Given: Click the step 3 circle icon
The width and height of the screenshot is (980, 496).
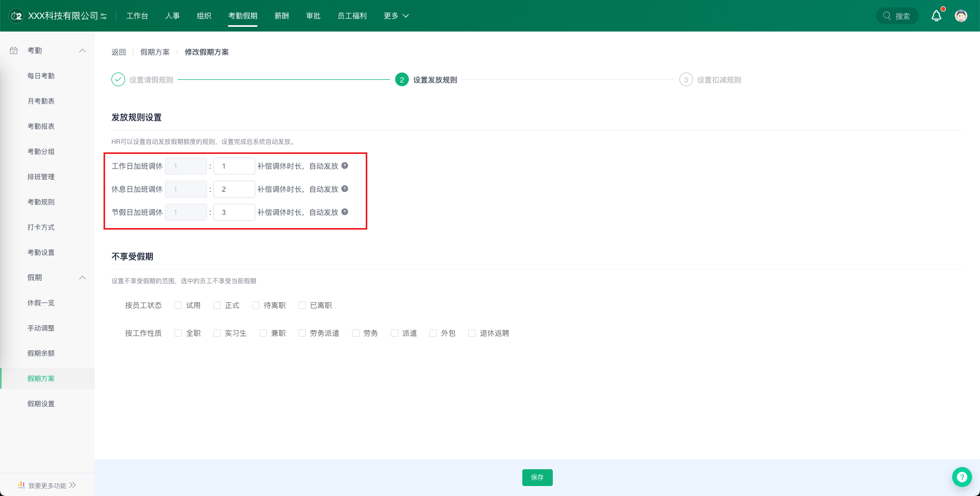Looking at the screenshot, I should pyautogui.click(x=686, y=79).
